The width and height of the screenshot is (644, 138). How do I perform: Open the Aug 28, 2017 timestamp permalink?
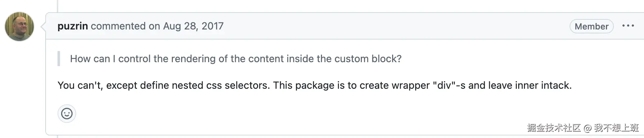pyautogui.click(x=193, y=26)
